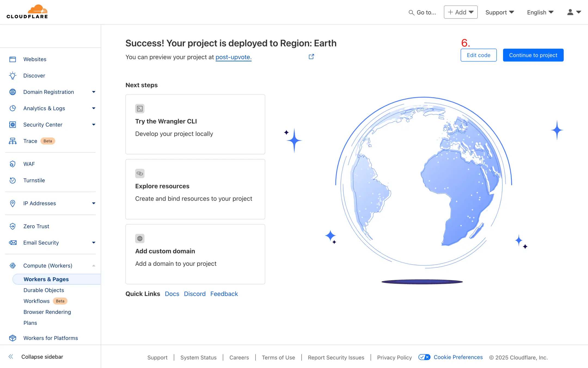Open Zero Trust label in sidebar

(x=36, y=226)
